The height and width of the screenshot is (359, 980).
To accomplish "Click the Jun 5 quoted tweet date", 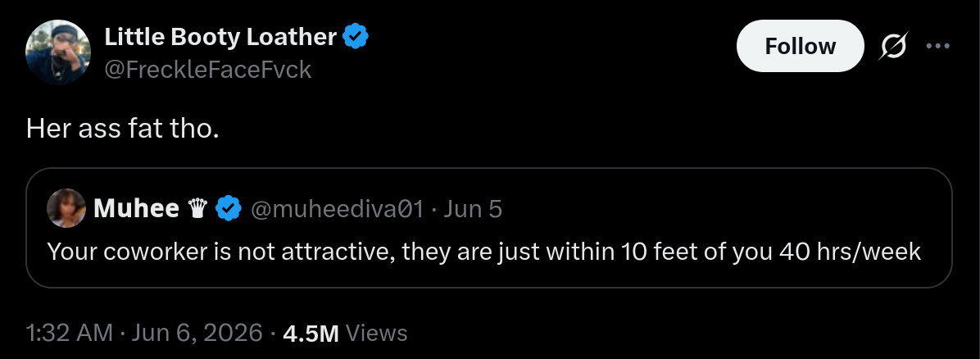I will point(473,208).
